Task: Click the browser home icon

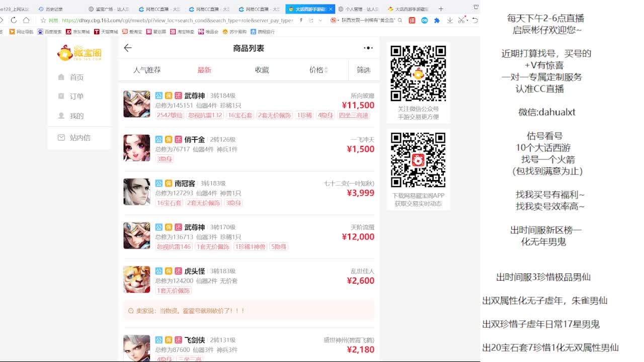Action: 26,20
